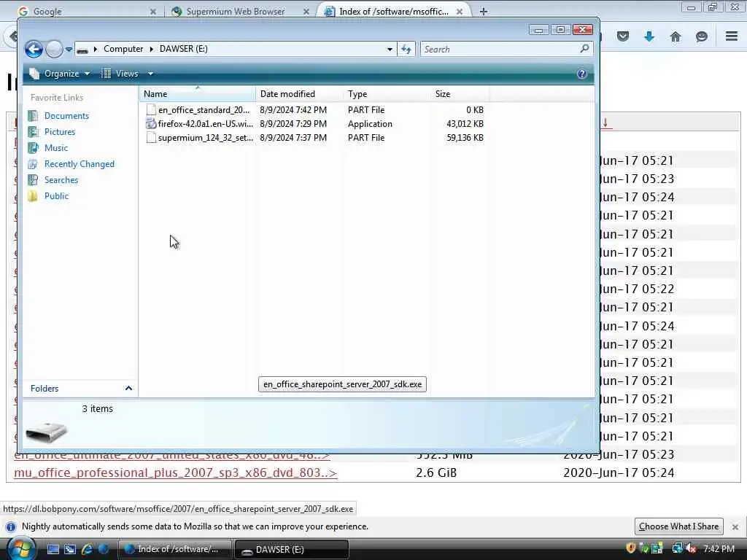Viewport: 747px width, 560px height.
Task: Click the Hello chat bubble icon
Action: 701,36
